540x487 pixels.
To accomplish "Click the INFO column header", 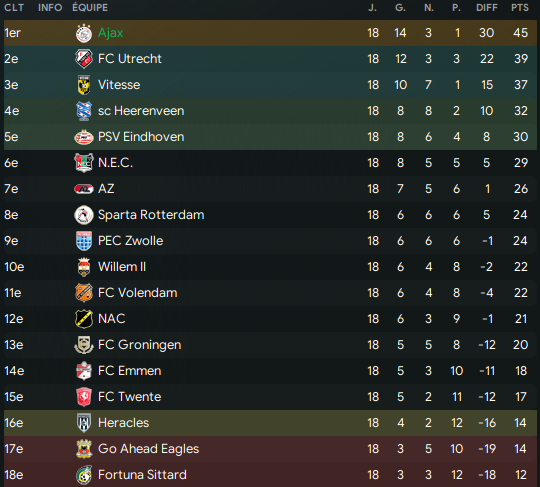I will pos(50,8).
